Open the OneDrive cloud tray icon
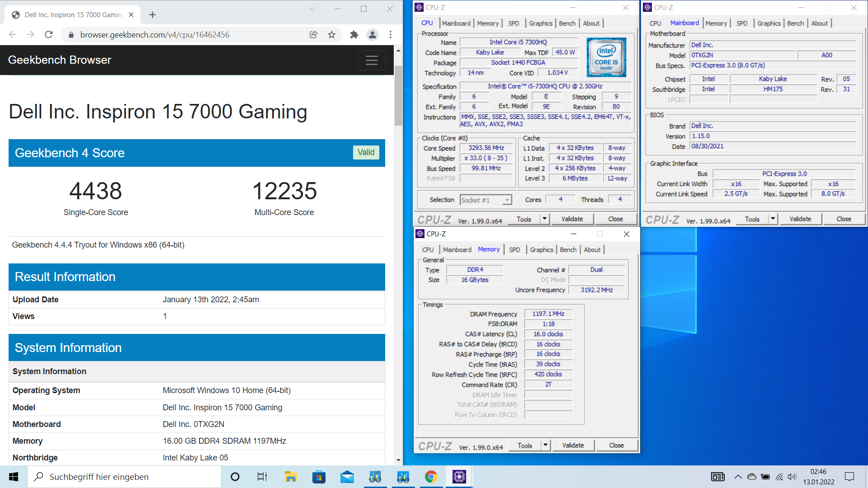Viewport: 868px width, 488px height. (751, 477)
